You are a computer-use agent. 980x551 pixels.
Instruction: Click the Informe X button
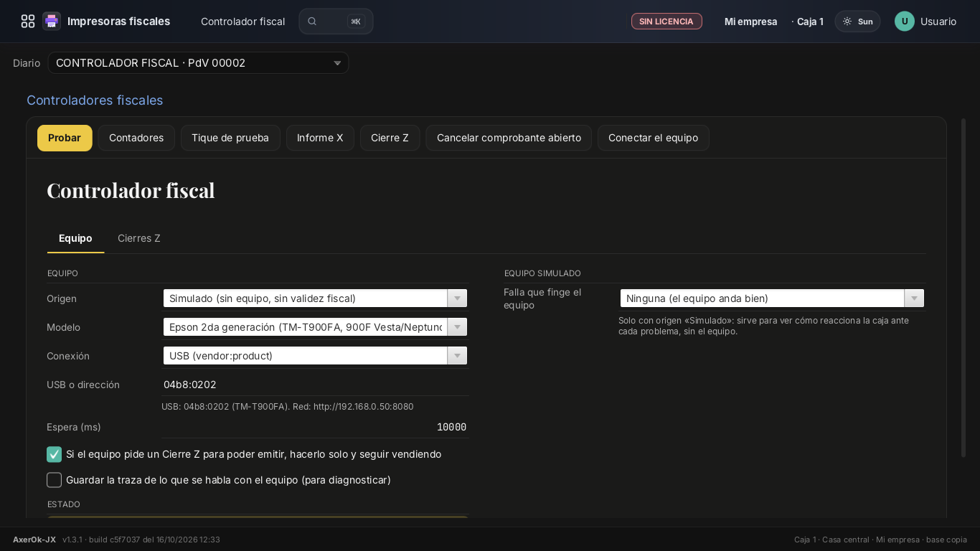[x=320, y=138]
